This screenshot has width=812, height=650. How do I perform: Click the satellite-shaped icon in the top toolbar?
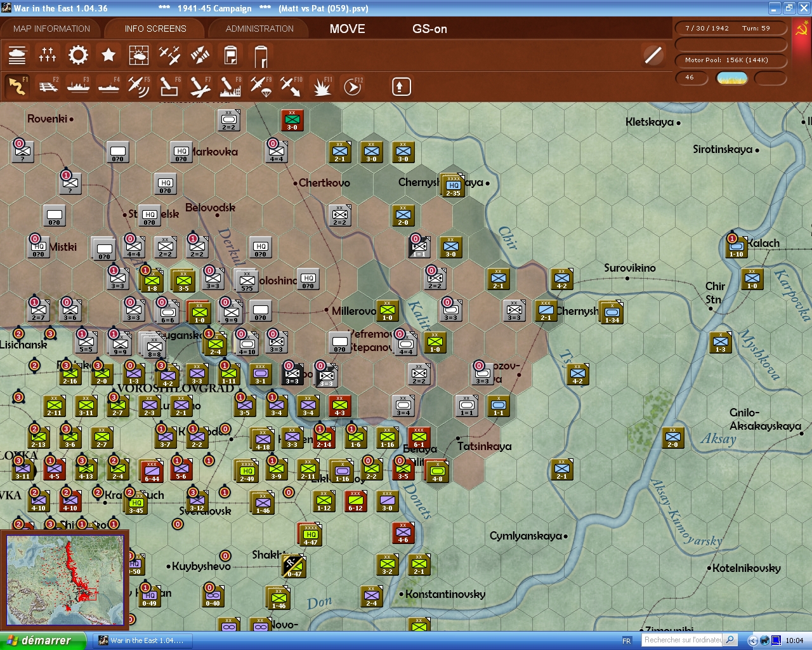pyautogui.click(x=200, y=56)
